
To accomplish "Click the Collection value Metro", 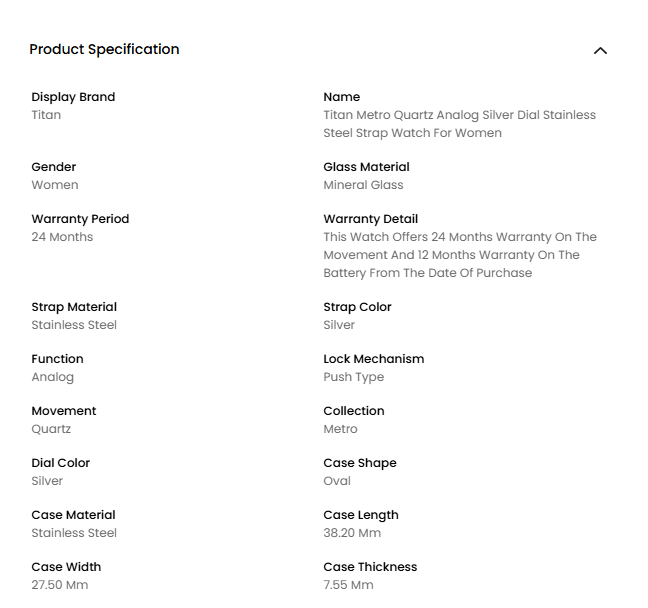I will click(340, 429).
